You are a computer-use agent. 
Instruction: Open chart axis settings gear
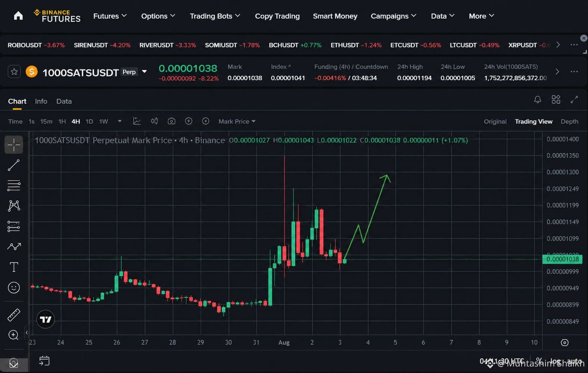coord(564,342)
